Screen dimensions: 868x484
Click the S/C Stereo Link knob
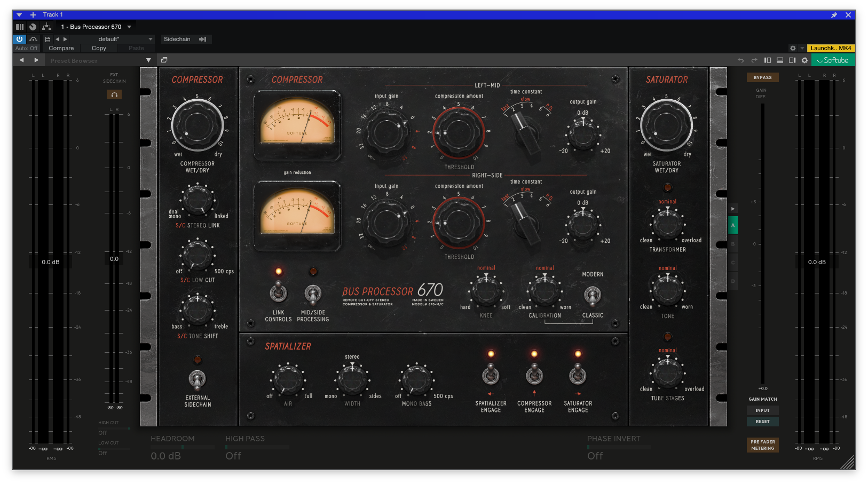(x=198, y=200)
